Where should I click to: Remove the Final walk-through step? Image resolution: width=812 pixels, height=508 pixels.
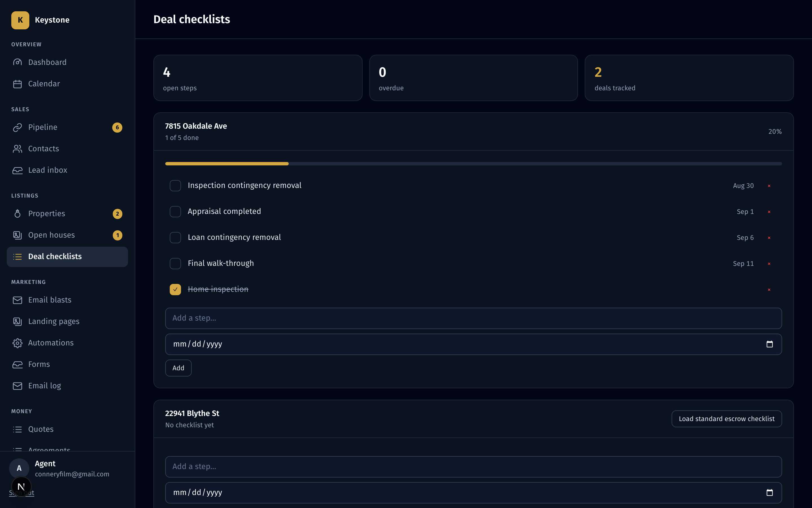click(769, 264)
